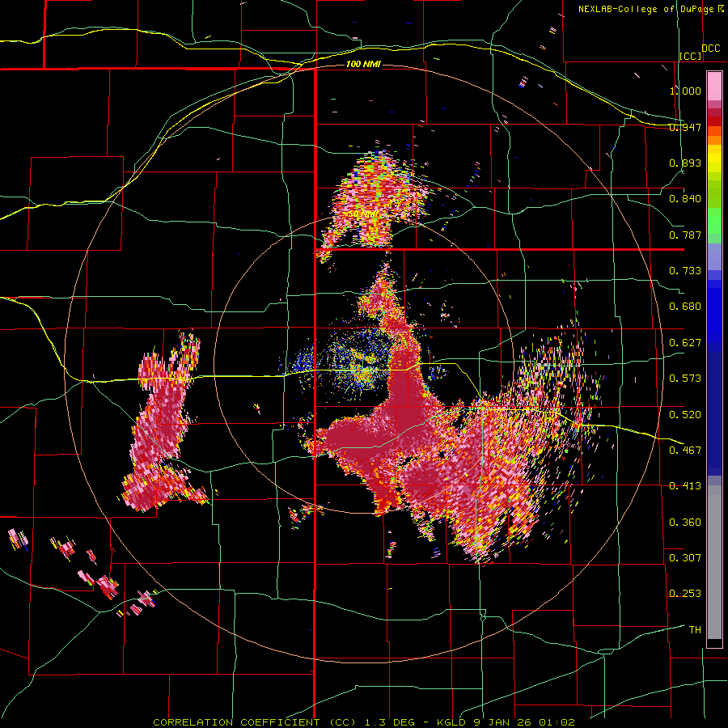
Task: Click the TH threshold label
Action: (x=695, y=630)
